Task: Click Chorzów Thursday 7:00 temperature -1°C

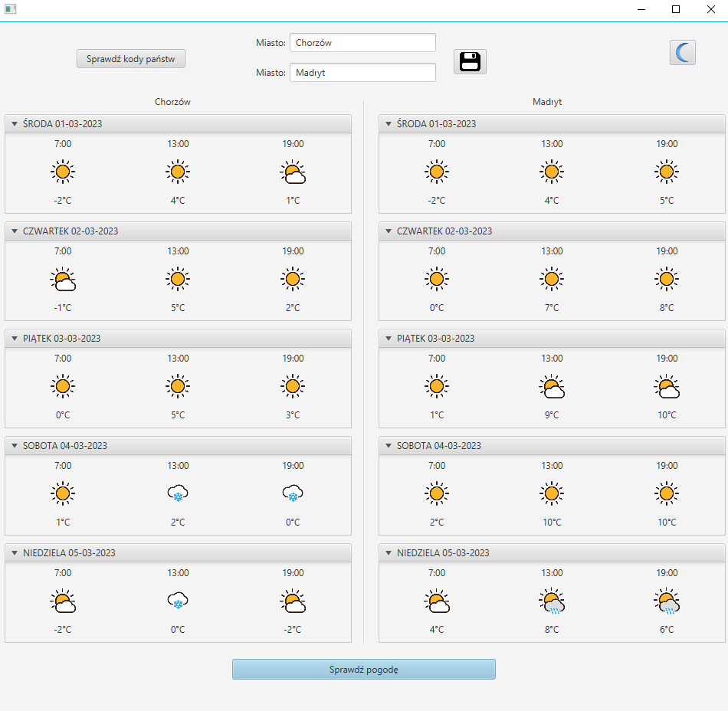Action: 63,308
